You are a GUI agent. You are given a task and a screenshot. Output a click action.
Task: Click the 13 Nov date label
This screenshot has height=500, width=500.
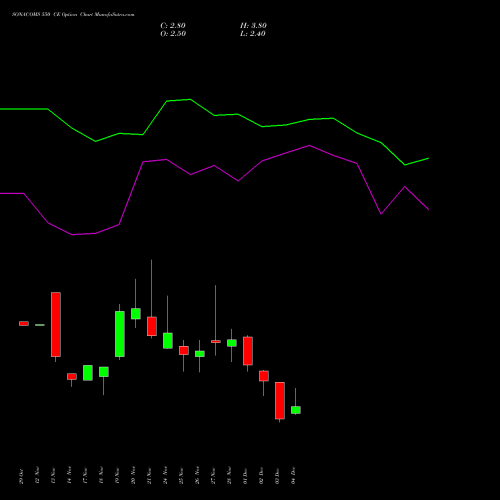point(53,475)
